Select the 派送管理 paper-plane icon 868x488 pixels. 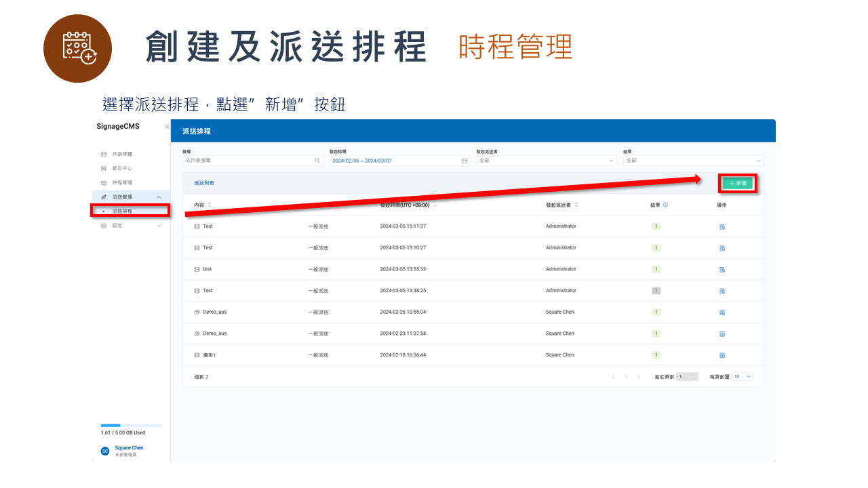point(104,197)
